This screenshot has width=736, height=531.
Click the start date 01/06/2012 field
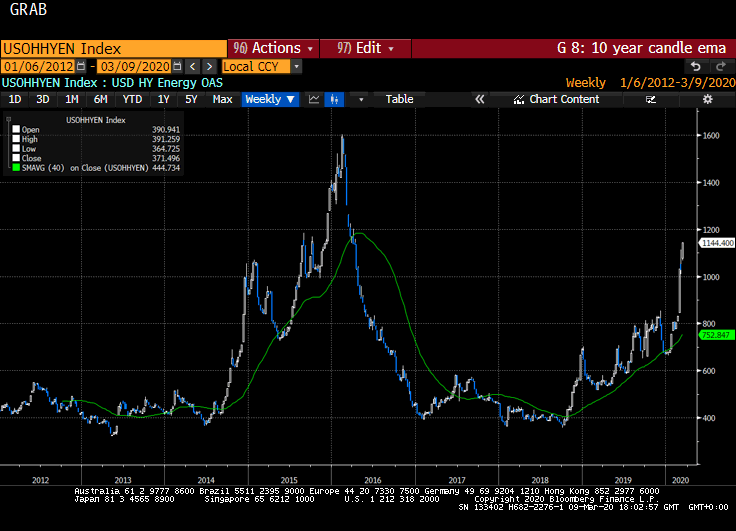point(38,67)
